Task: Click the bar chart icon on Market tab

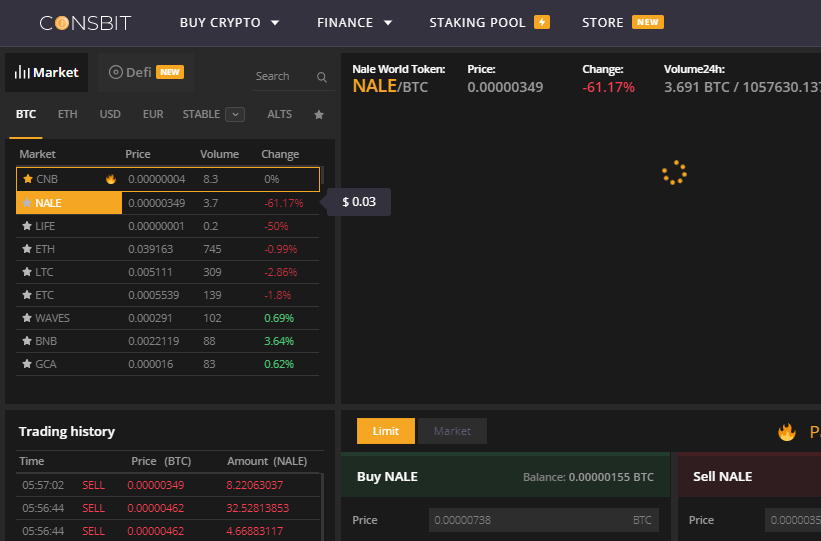Action: (22, 72)
